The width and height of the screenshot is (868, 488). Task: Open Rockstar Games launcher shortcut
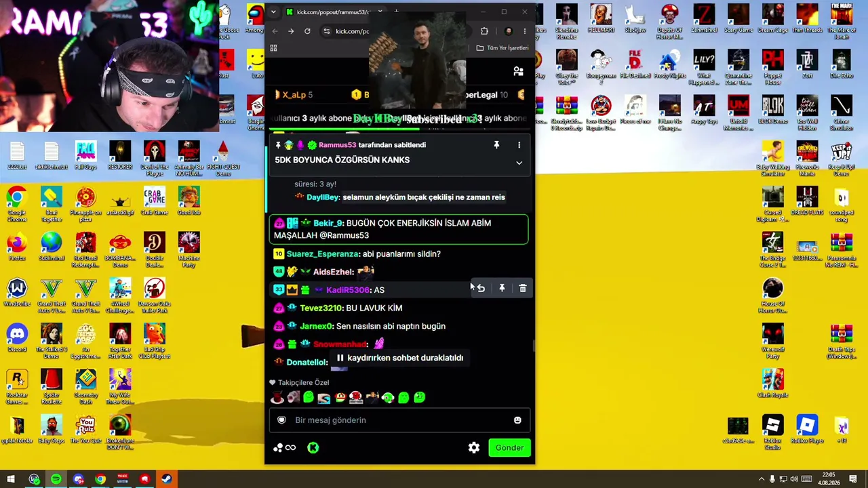(x=17, y=386)
